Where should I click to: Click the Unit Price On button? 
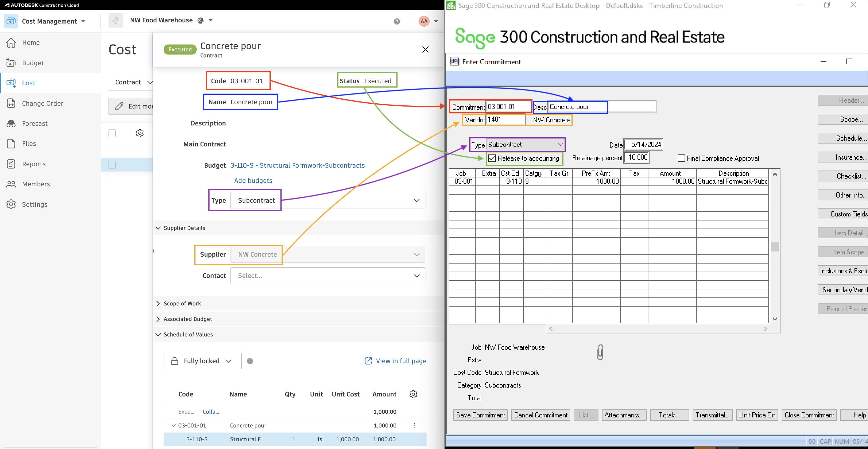tap(757, 415)
